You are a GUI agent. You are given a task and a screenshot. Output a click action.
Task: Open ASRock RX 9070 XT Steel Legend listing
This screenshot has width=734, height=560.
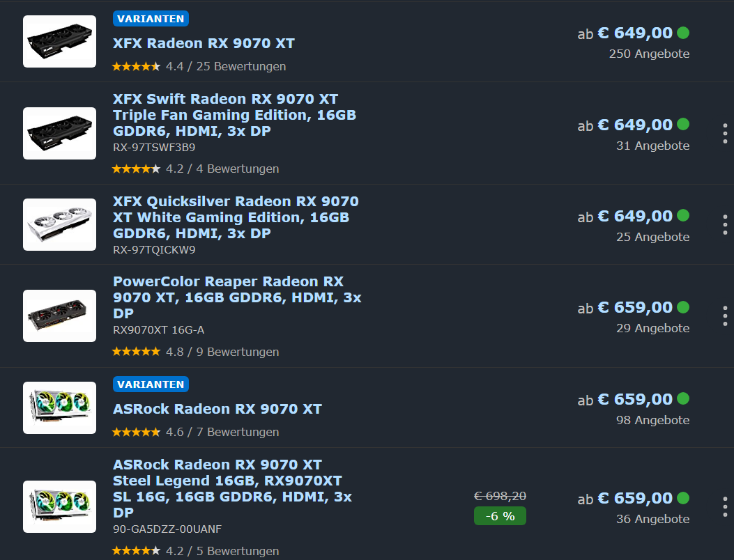232,488
